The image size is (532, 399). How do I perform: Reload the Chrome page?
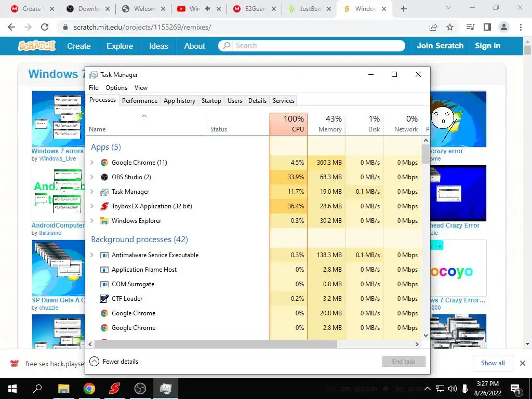click(45, 27)
